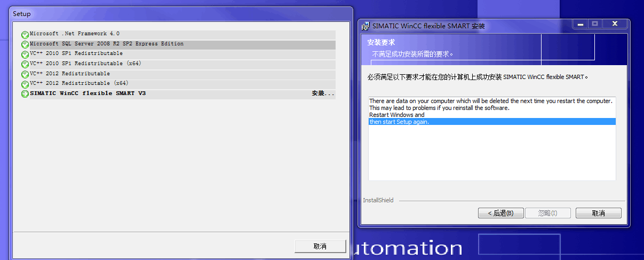Click status icon beside VC++ 2012 Redistributable
Screen dimensions: 644x260
click(25, 75)
